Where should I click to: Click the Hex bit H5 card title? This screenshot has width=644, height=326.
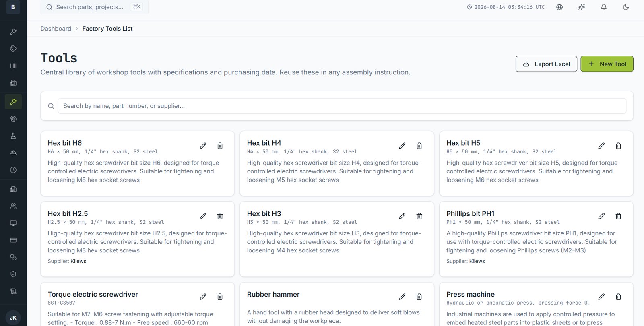463,143
